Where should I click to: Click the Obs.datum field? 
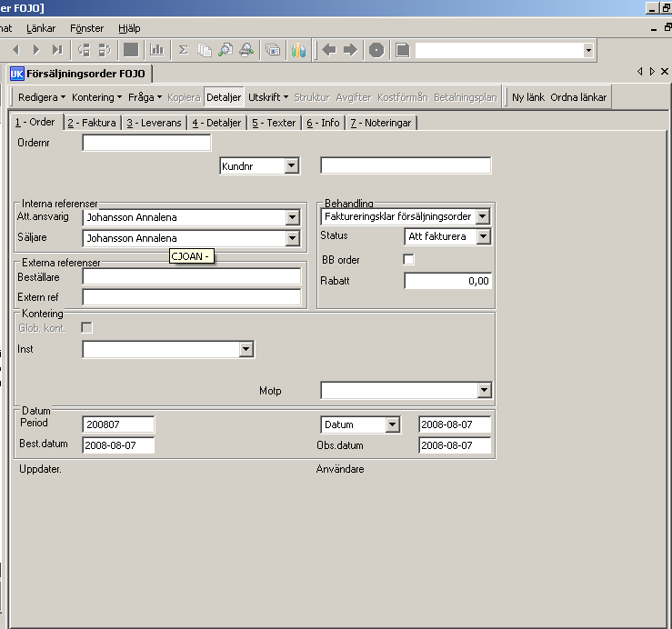[x=455, y=445]
